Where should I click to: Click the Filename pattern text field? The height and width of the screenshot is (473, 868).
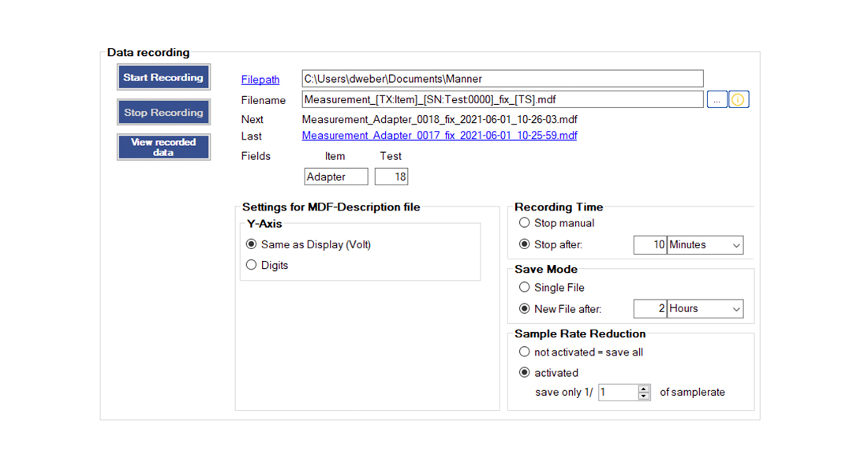point(502,100)
